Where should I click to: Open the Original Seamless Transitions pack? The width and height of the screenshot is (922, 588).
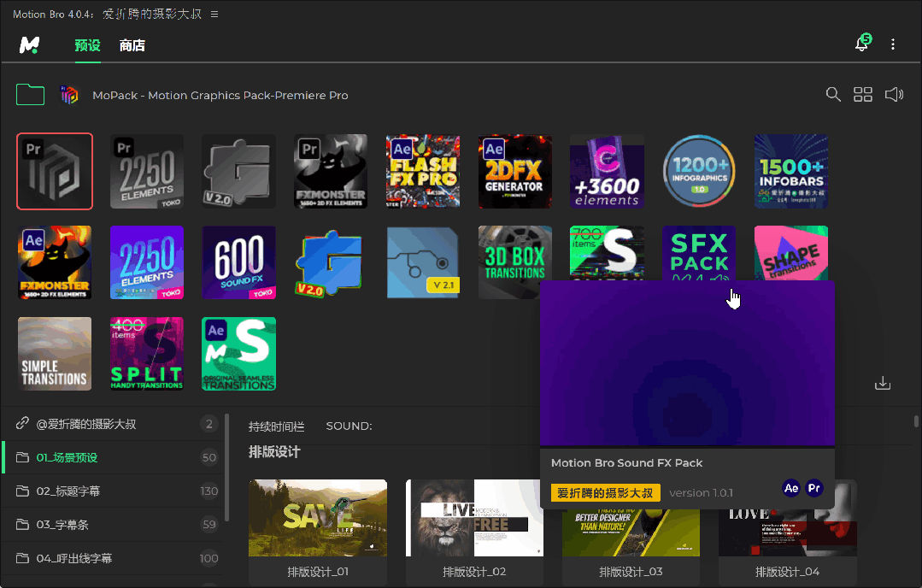click(x=238, y=354)
